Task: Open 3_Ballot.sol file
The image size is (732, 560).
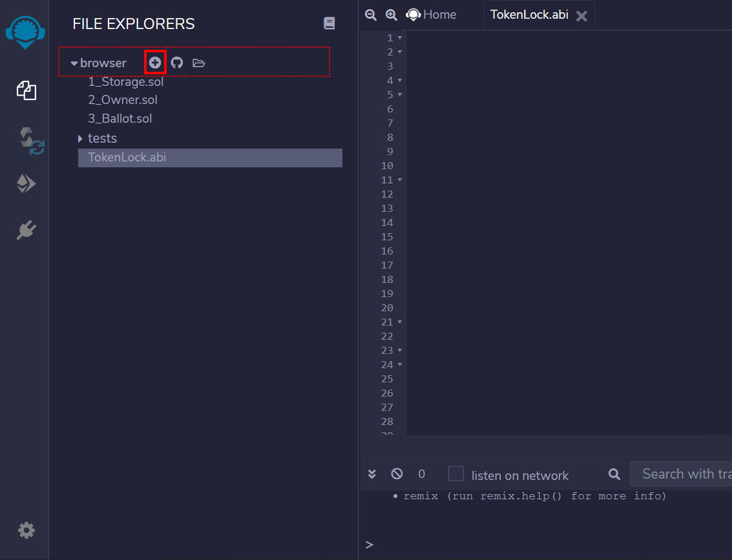Action: (120, 119)
